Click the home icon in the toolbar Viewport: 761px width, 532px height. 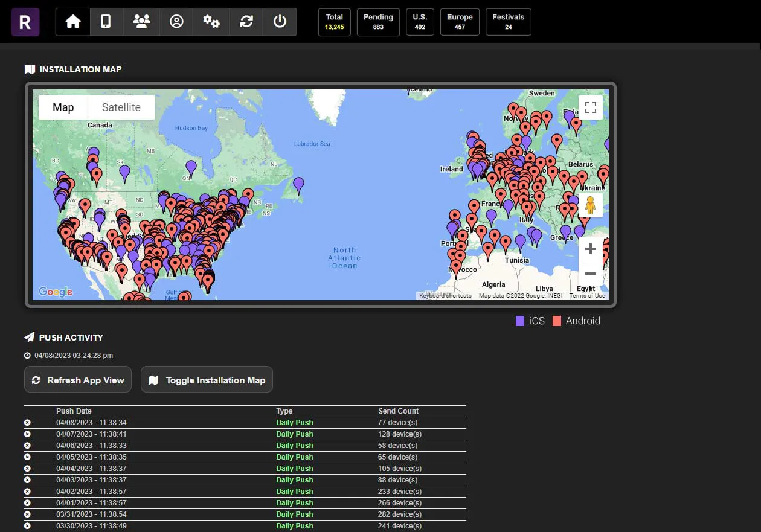pos(73,22)
